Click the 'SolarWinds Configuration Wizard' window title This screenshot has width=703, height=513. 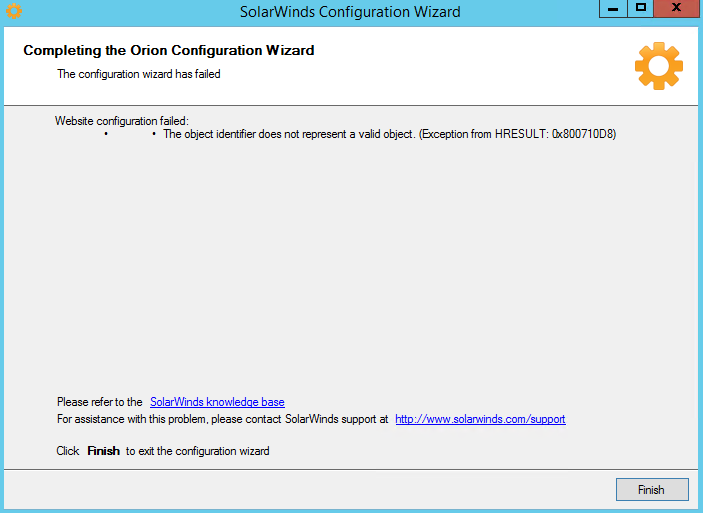tap(350, 12)
